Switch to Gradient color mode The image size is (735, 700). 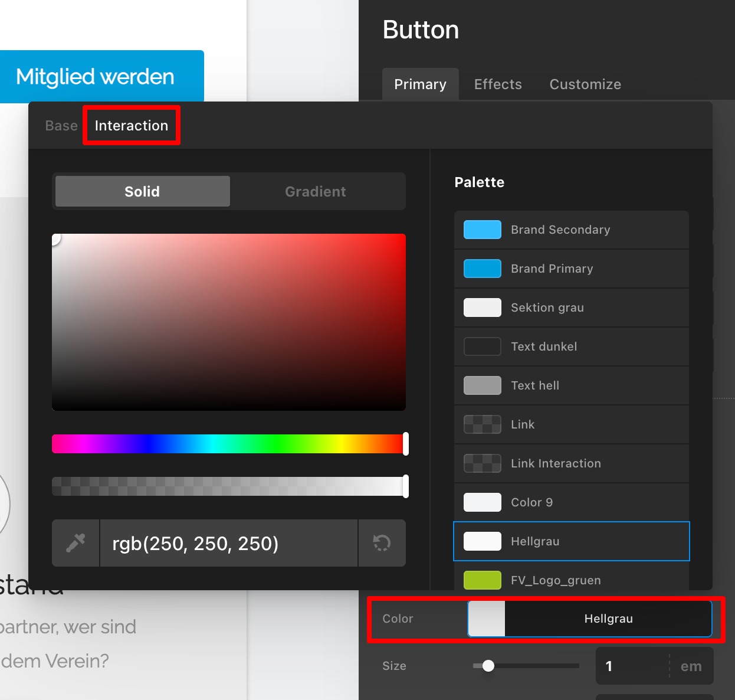tap(316, 191)
